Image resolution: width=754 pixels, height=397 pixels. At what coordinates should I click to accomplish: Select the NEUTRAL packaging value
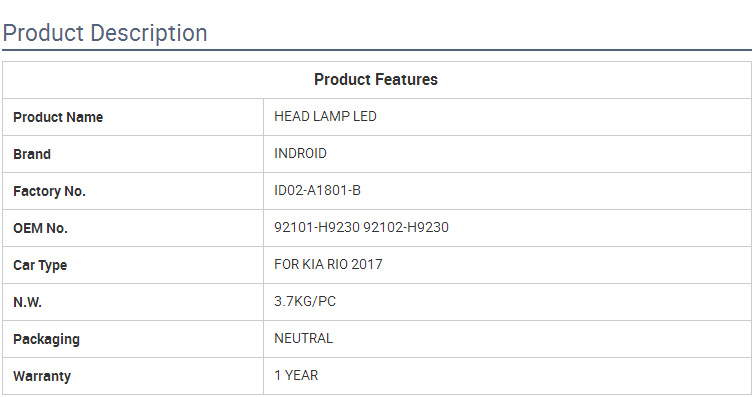[303, 338]
